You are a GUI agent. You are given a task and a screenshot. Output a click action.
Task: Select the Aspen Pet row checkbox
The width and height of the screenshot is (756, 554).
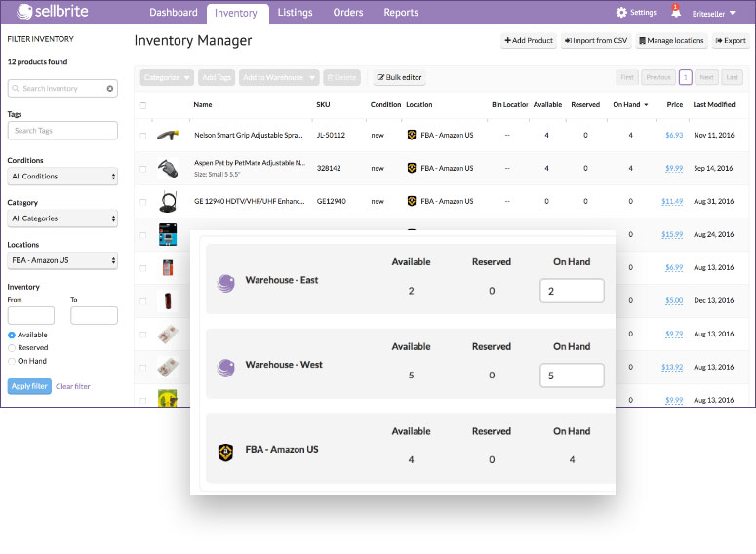(143, 169)
